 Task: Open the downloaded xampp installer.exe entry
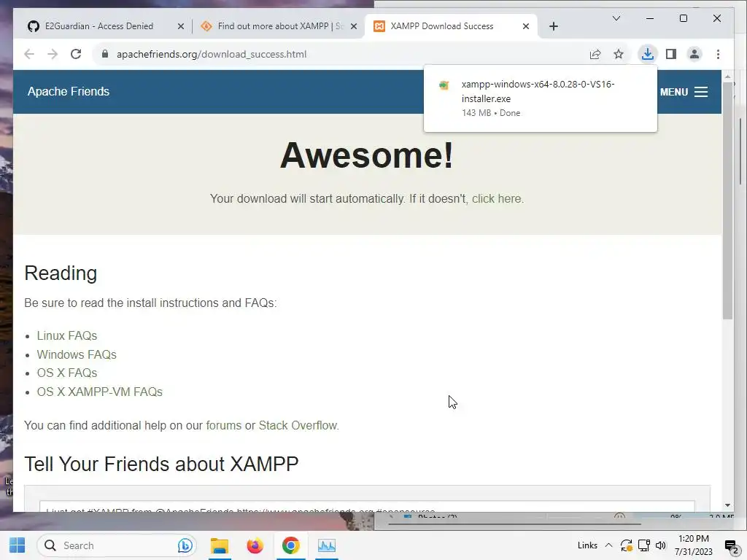(x=540, y=98)
